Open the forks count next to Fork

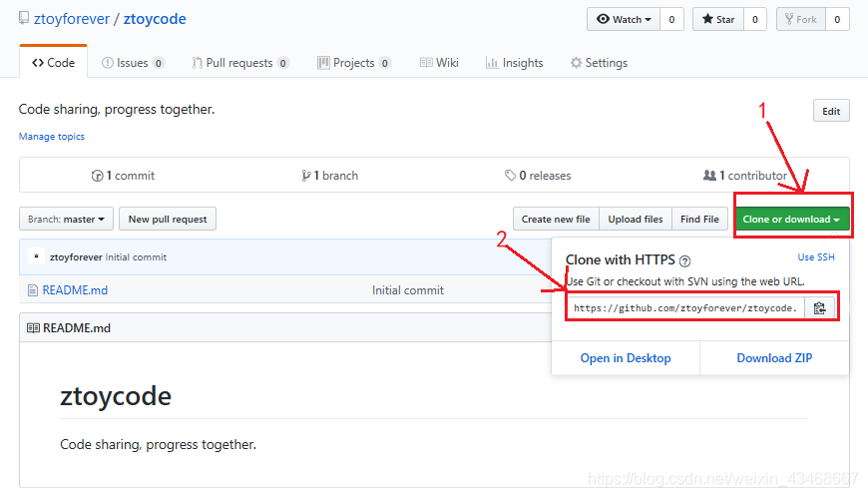pyautogui.click(x=837, y=19)
